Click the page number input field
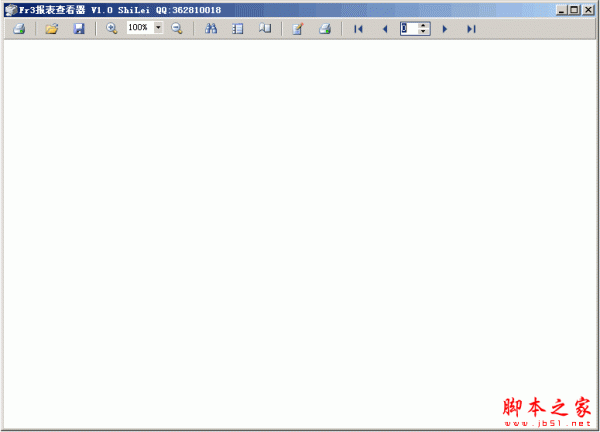 (409, 29)
